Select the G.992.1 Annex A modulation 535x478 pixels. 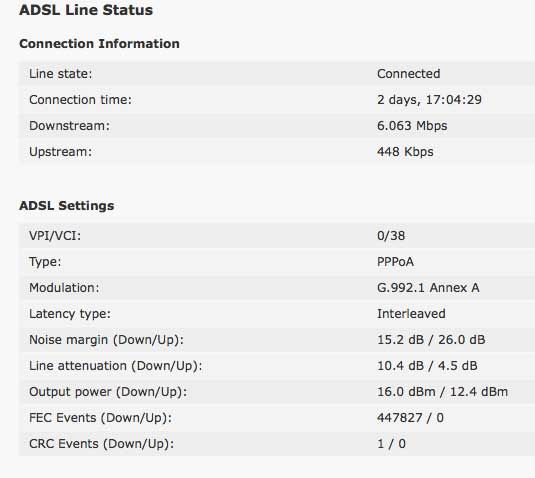[428, 288]
